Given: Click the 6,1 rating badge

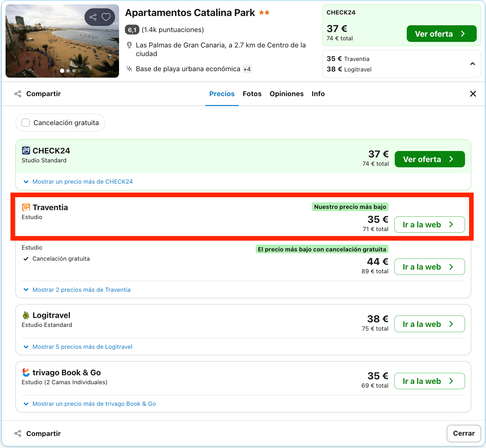Looking at the screenshot, I should (x=132, y=30).
